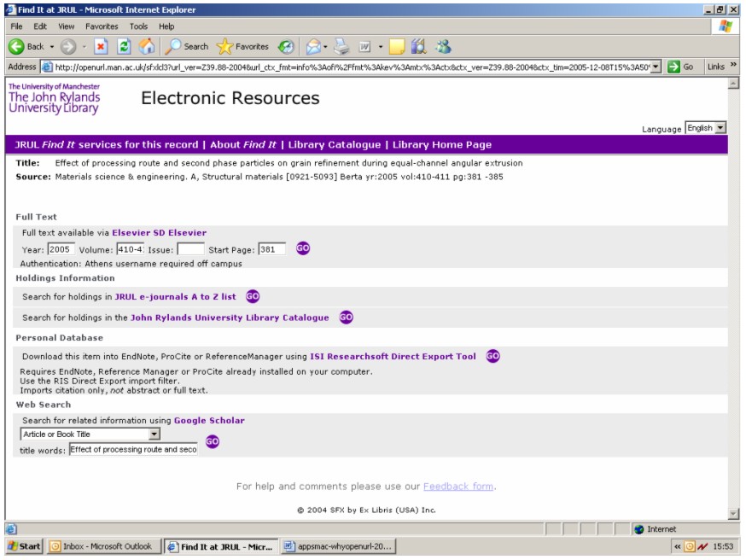This screenshot has height=560, width=746.
Task: Click the page scrollbar down arrow
Action: pyautogui.click(x=734, y=513)
